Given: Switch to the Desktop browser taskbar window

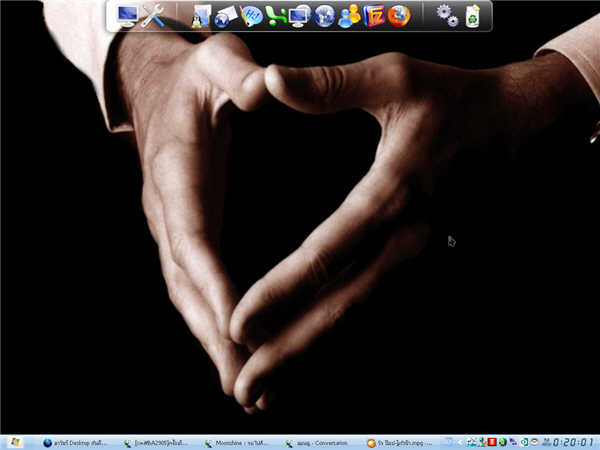Looking at the screenshot, I should (75, 443).
